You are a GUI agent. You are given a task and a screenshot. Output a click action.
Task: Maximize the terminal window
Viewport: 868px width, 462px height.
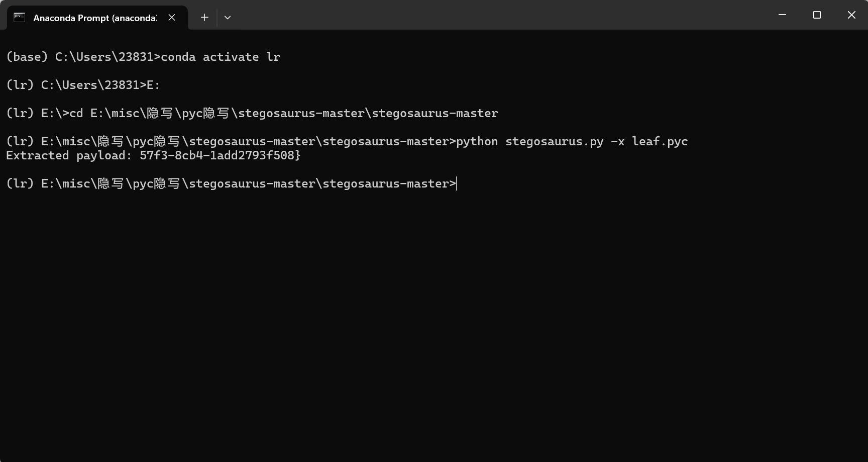click(817, 15)
